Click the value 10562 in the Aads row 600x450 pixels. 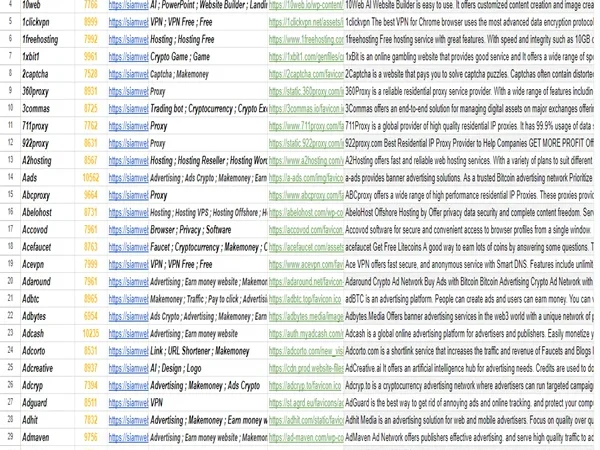pyautogui.click(x=91, y=178)
